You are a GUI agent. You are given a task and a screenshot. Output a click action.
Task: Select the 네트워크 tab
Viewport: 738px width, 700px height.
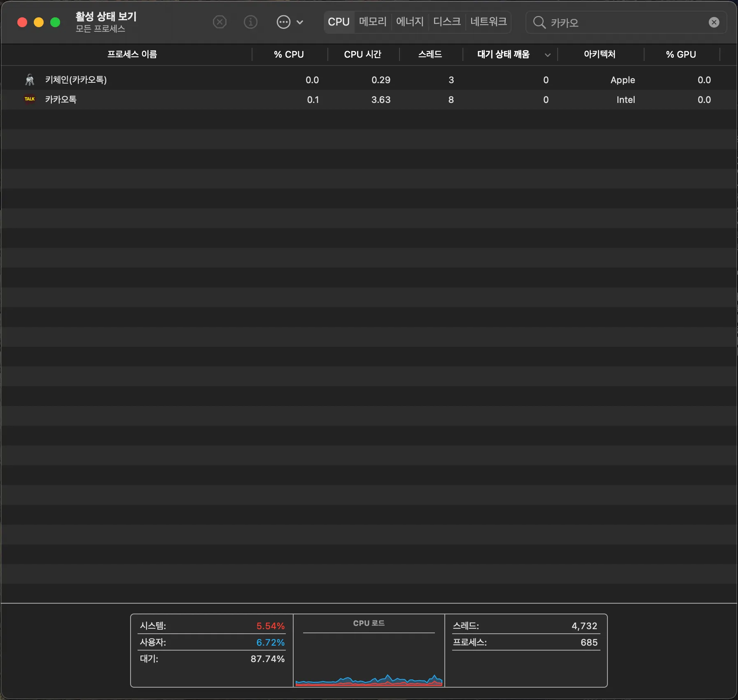[x=488, y=22]
